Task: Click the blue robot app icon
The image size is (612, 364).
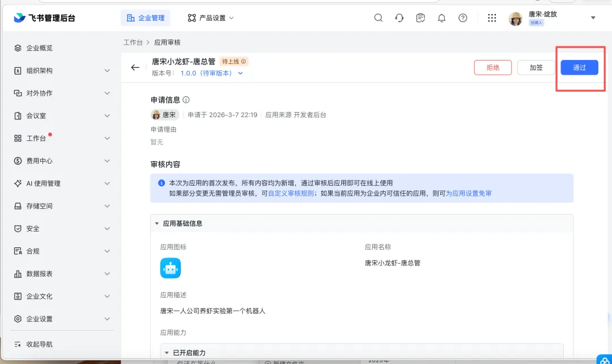Action: (x=171, y=268)
